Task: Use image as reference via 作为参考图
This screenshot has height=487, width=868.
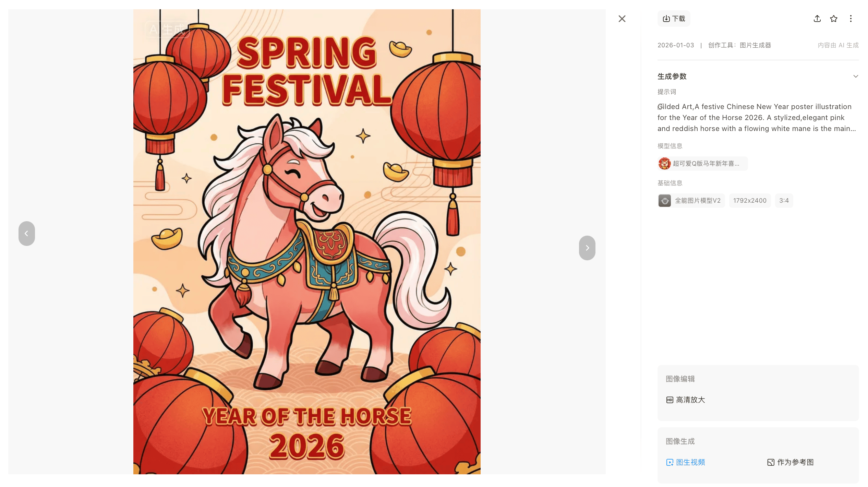Action: click(x=790, y=462)
